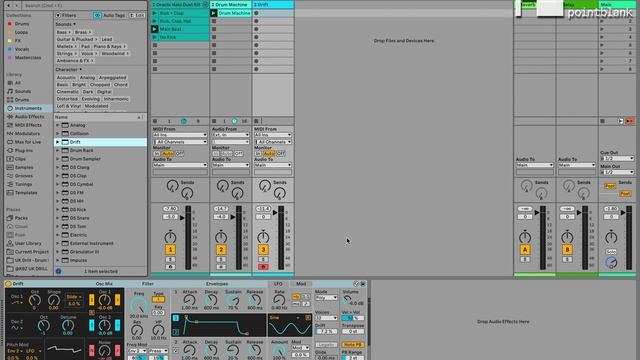Set Drift track monitor to In
This screenshot has width=640, height=360.
click(x=258, y=153)
